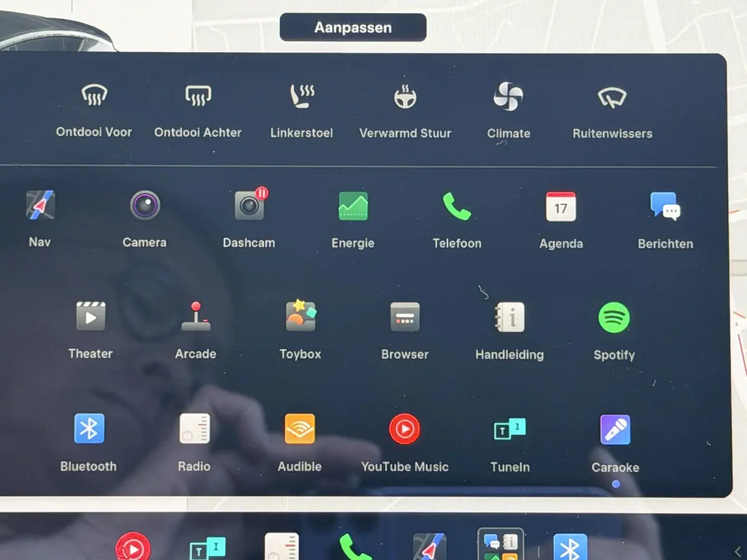Click the chevron arrow at dock right edge

tap(738, 551)
